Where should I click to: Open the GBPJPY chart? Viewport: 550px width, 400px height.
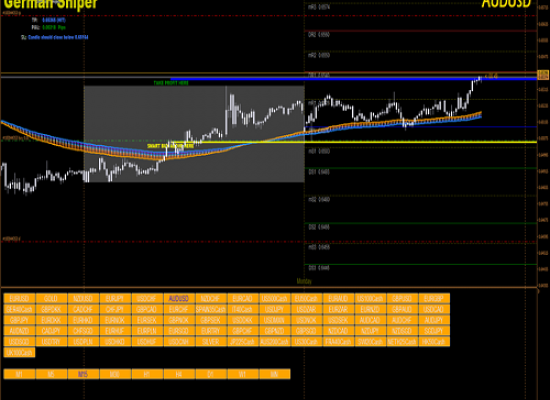pos(19,320)
